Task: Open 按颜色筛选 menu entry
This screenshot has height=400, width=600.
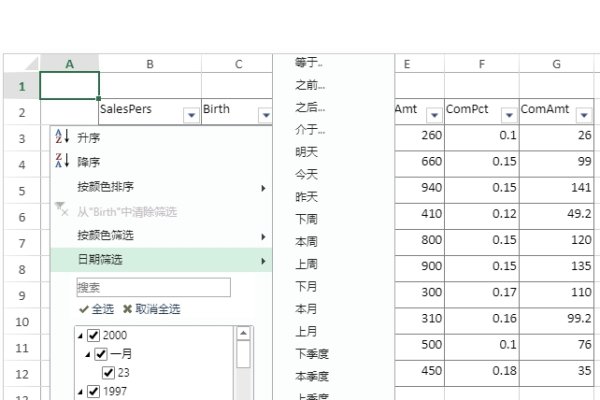Action: [161, 235]
